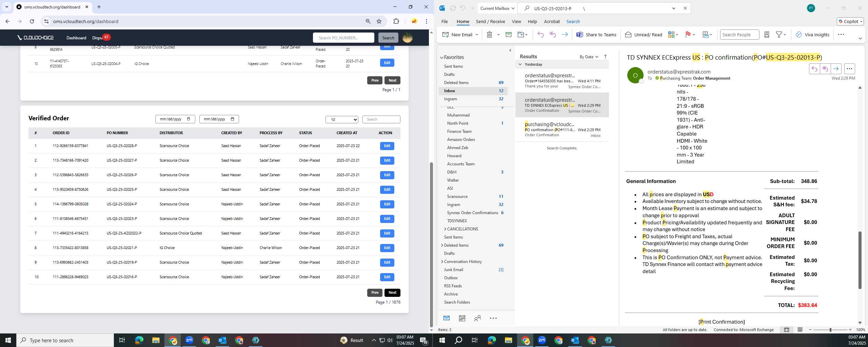Reload the OMS dashboard page
The width and height of the screenshot is (868, 347).
coord(32,21)
